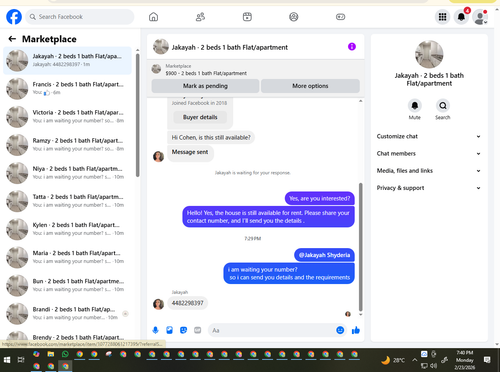This screenshot has width=500, height=372.
Task: Click the back arrow next to Marketplace
Action: pos(12,39)
